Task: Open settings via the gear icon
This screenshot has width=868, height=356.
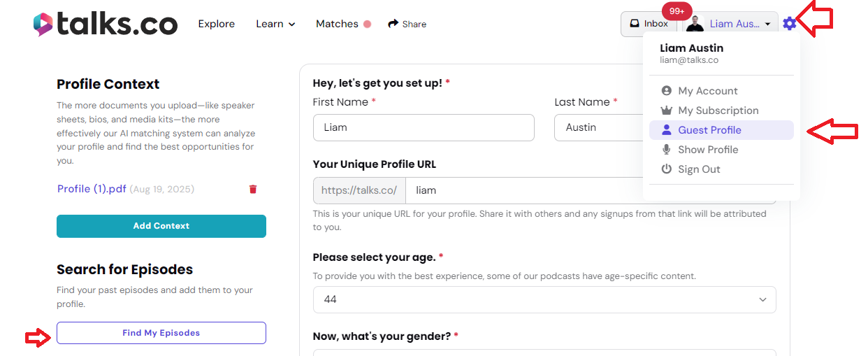Action: [x=789, y=24]
